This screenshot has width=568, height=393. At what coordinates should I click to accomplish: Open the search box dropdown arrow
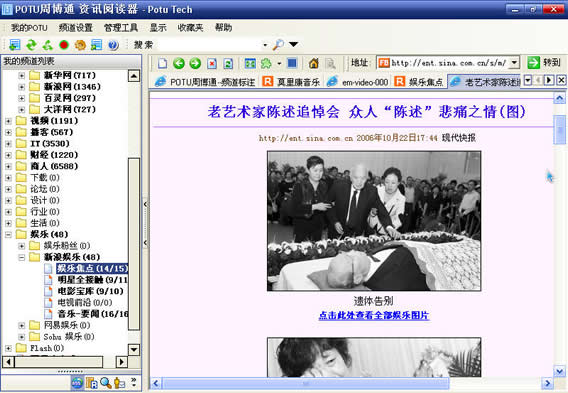(265, 45)
